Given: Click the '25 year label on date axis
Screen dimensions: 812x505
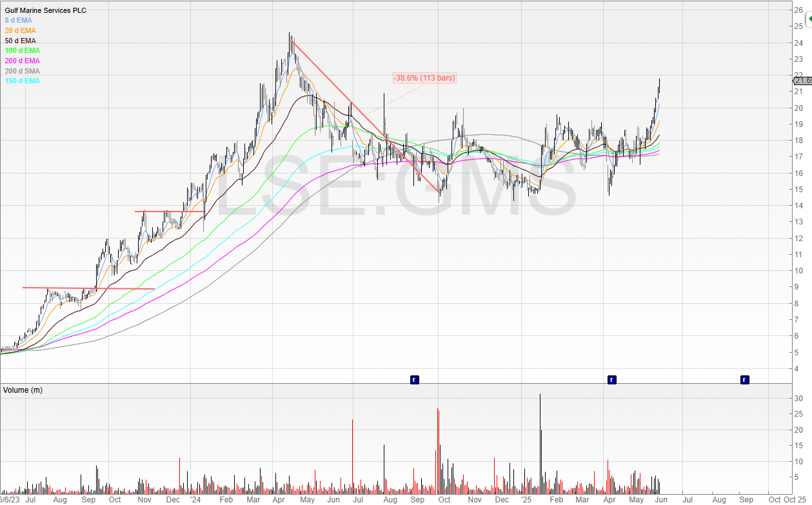Looking at the screenshot, I should (526, 500).
